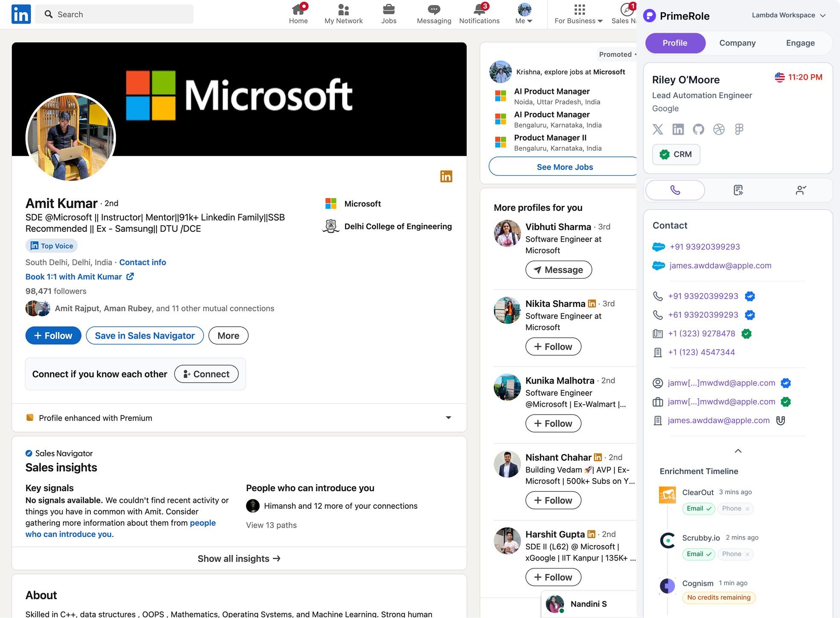Click the Figma social icon

[739, 129]
